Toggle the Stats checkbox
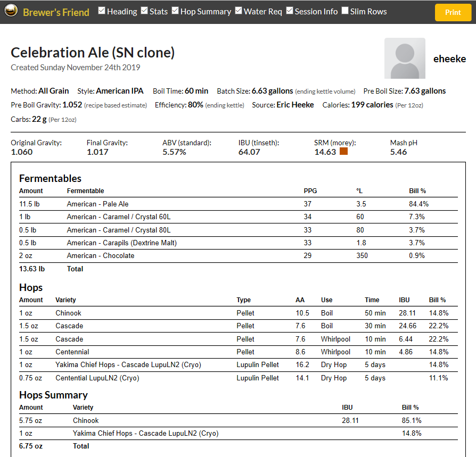Viewport: 476px width, 457px height. tap(144, 11)
